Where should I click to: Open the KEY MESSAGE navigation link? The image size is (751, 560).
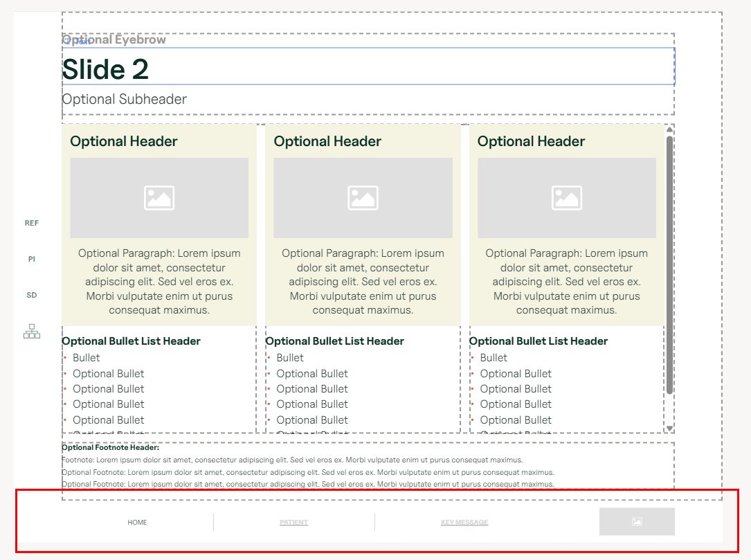click(464, 523)
